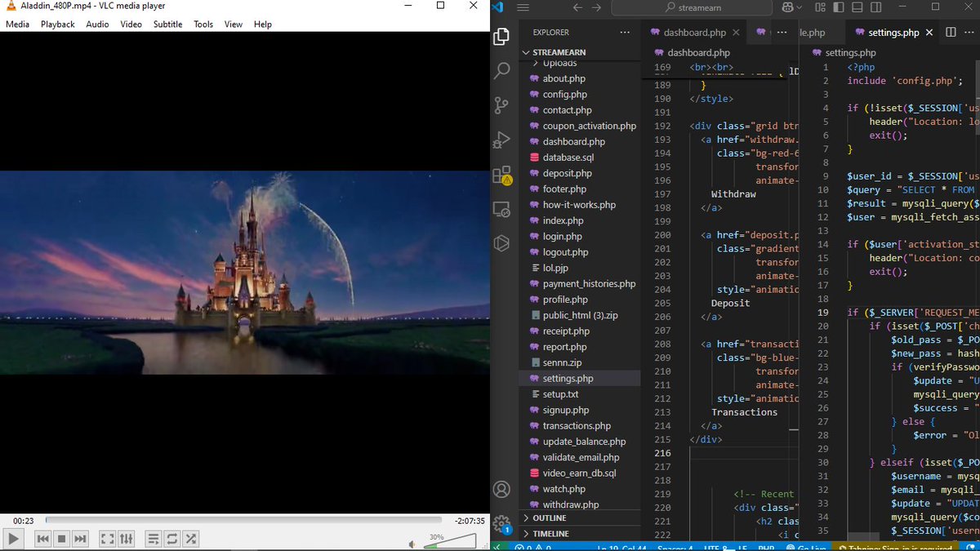The width and height of the screenshot is (980, 551).
Task: Close the settings.php tab
Action: click(x=929, y=33)
